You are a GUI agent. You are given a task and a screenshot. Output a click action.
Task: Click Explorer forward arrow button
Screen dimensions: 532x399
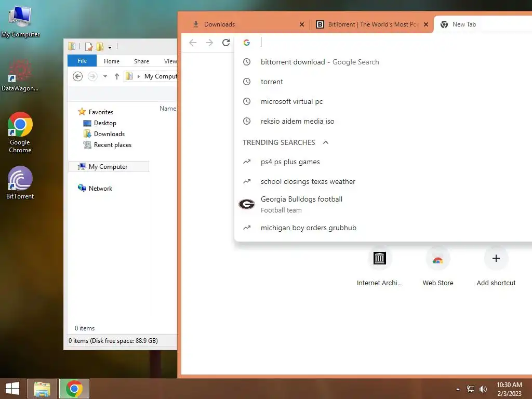[x=92, y=76]
